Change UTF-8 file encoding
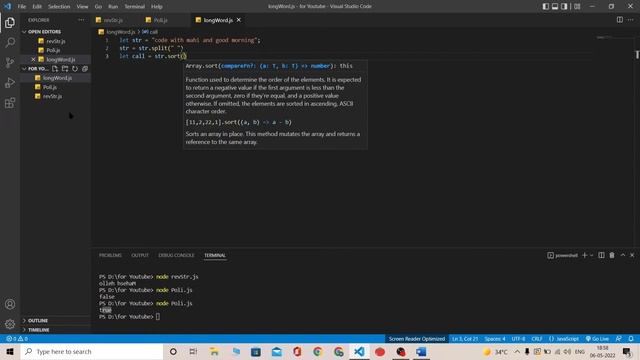The height and width of the screenshot is (360, 640). click(518, 339)
